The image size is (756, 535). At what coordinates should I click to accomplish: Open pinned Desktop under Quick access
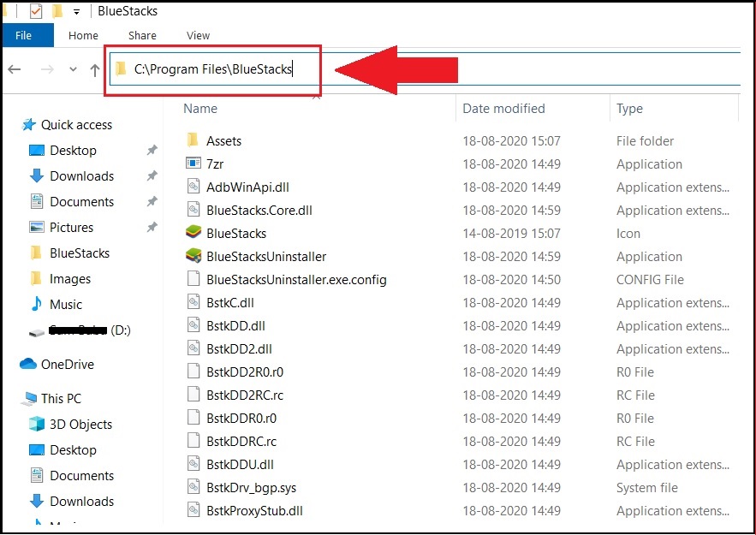(x=73, y=151)
